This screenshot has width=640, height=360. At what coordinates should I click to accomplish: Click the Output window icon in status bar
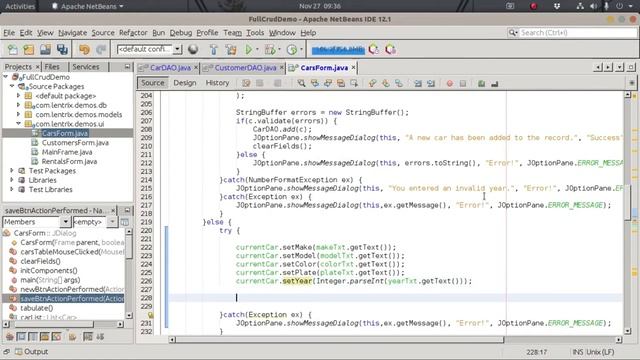19,351
